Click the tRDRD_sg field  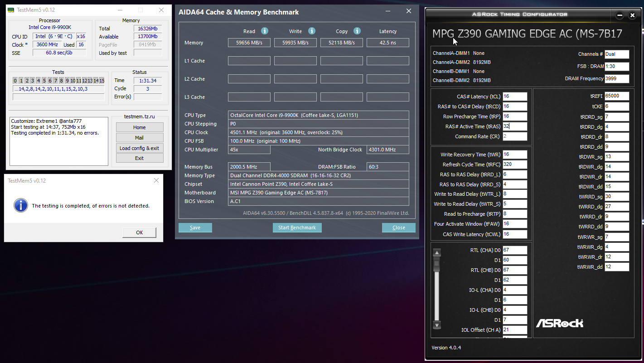(617, 117)
